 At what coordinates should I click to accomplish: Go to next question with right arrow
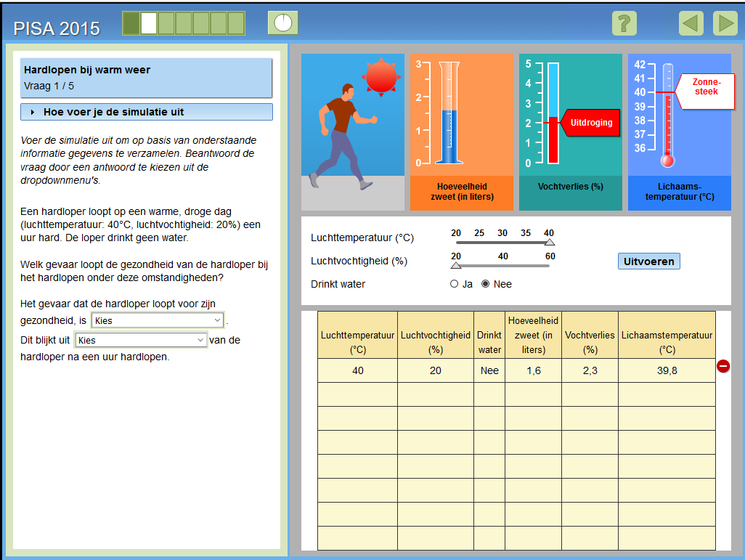click(x=725, y=24)
